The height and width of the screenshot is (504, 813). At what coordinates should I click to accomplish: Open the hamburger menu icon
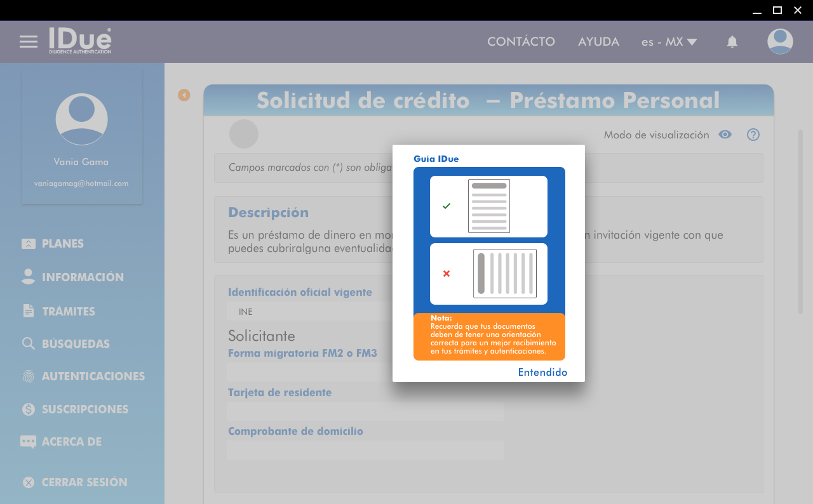29,42
